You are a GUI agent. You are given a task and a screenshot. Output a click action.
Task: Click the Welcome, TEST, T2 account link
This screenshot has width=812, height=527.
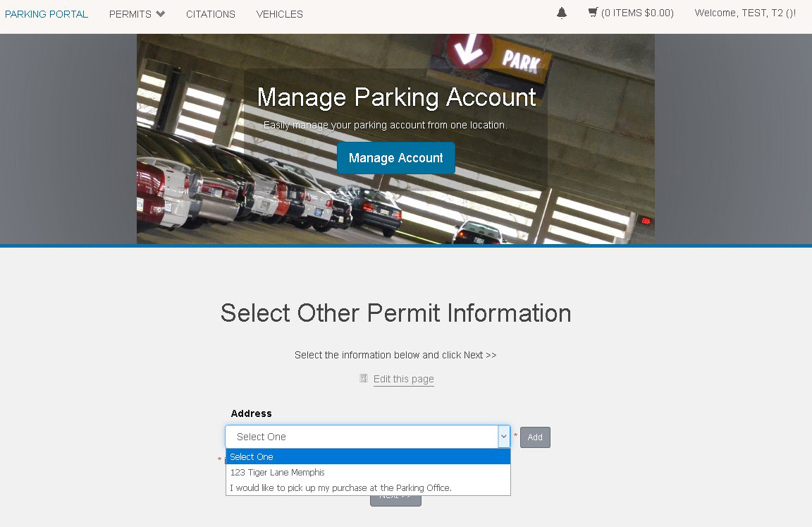tap(745, 13)
